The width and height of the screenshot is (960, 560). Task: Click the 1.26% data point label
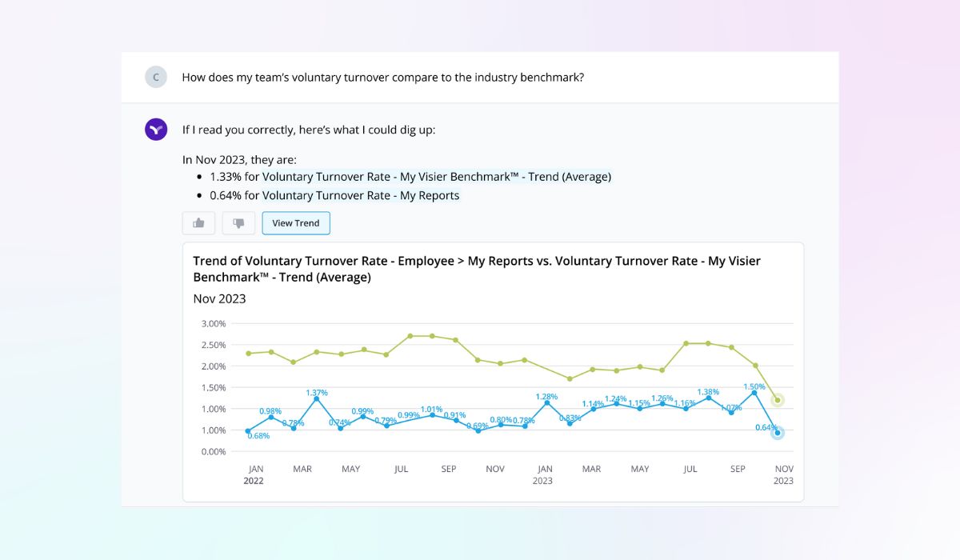coord(662,398)
